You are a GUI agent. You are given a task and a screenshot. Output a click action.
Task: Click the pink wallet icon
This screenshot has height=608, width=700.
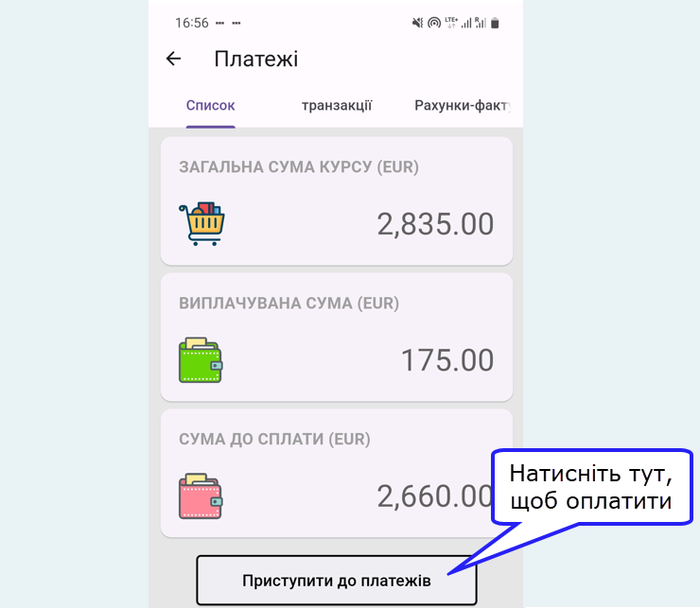coord(201,496)
